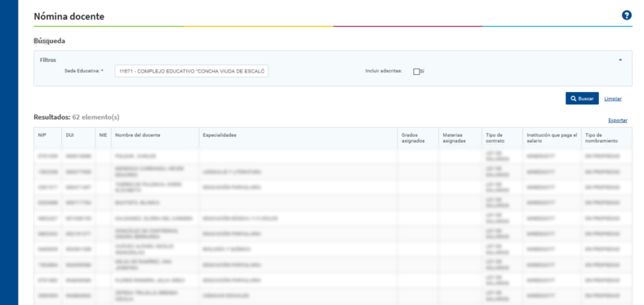Image resolution: width=644 pixels, height=305 pixels.
Task: Enable the Incluir adscritas checkbox
Action: click(x=416, y=72)
